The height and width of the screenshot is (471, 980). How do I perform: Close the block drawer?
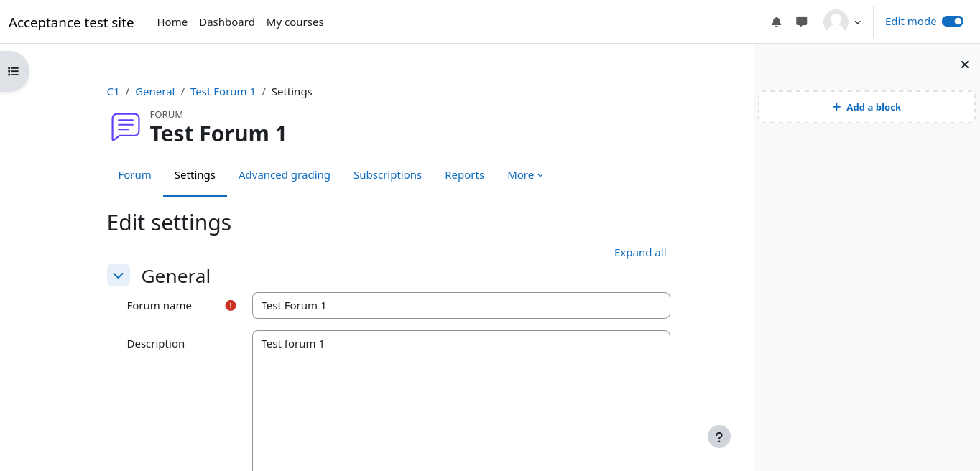(965, 65)
